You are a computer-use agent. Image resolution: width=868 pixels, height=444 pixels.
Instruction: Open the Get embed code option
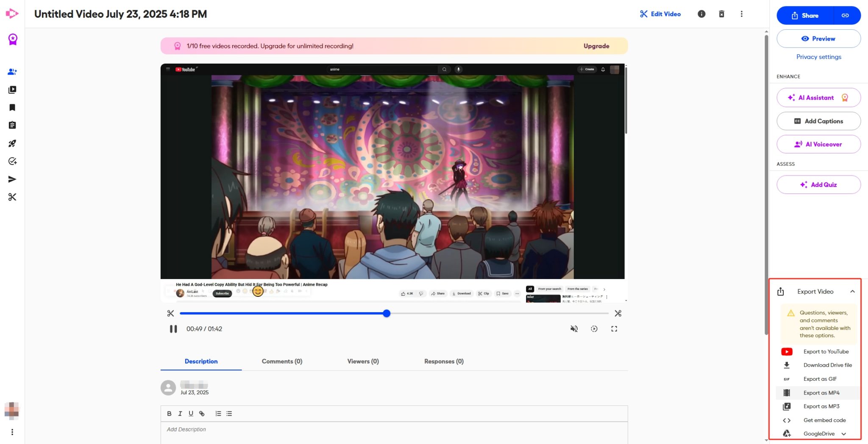tap(824, 420)
